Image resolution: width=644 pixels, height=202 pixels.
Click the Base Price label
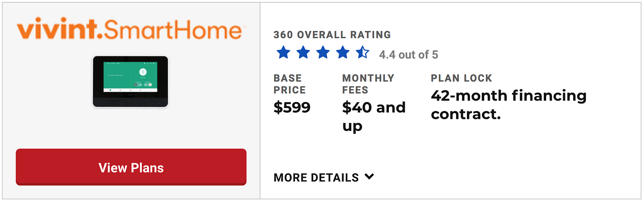(x=289, y=84)
